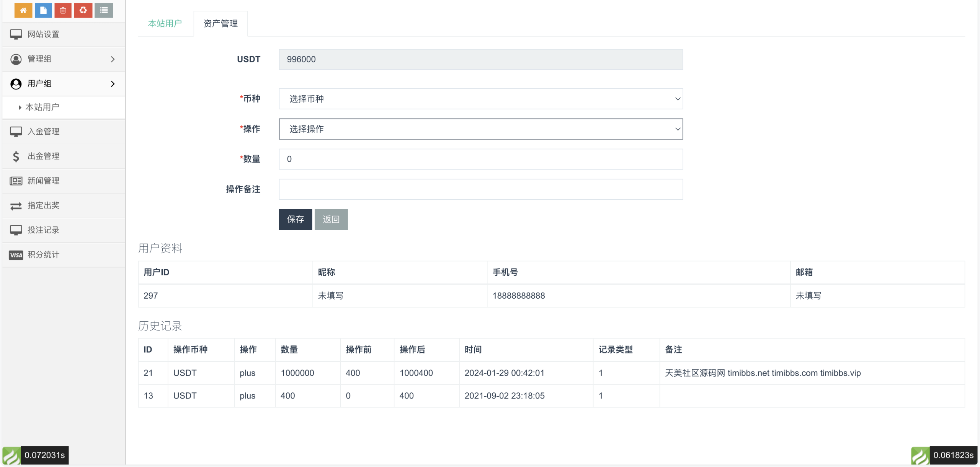The image size is (980, 467).
Task: Open 网站设置 in the sidebar
Action: pyautogui.click(x=43, y=34)
